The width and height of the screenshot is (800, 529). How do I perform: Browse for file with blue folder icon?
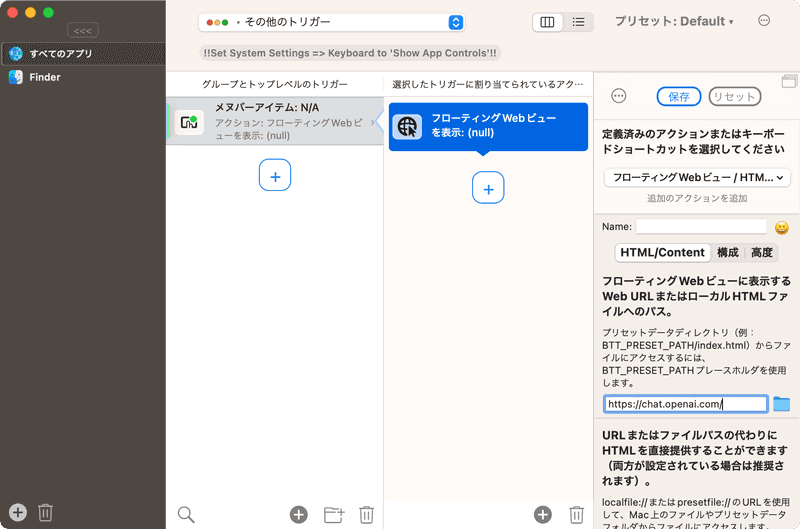coord(781,404)
